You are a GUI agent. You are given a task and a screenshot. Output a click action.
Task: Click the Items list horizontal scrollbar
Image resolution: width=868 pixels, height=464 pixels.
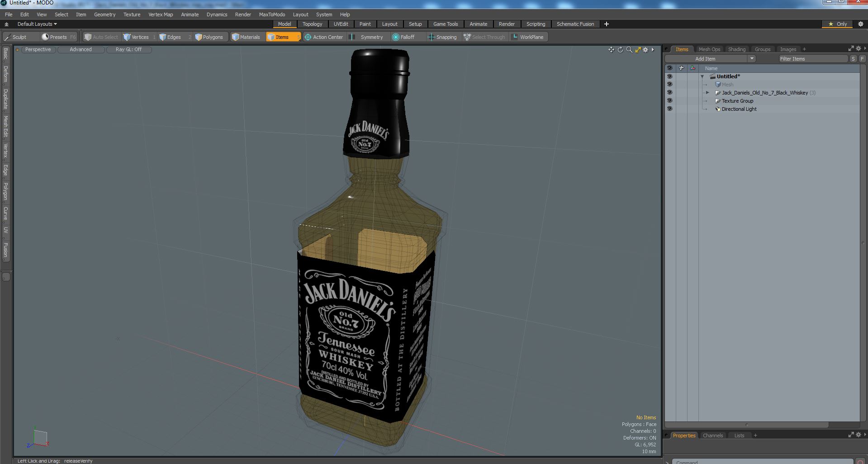coord(746,425)
